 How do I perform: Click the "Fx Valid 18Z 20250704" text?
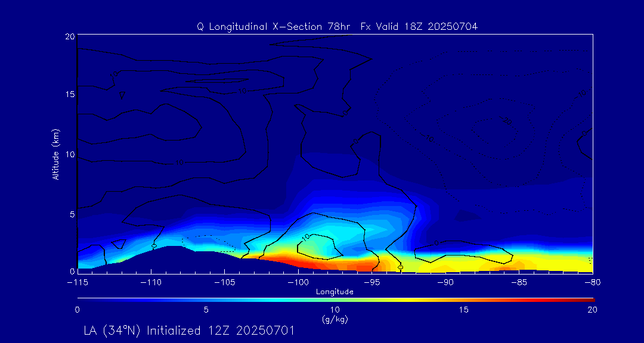[419, 27]
